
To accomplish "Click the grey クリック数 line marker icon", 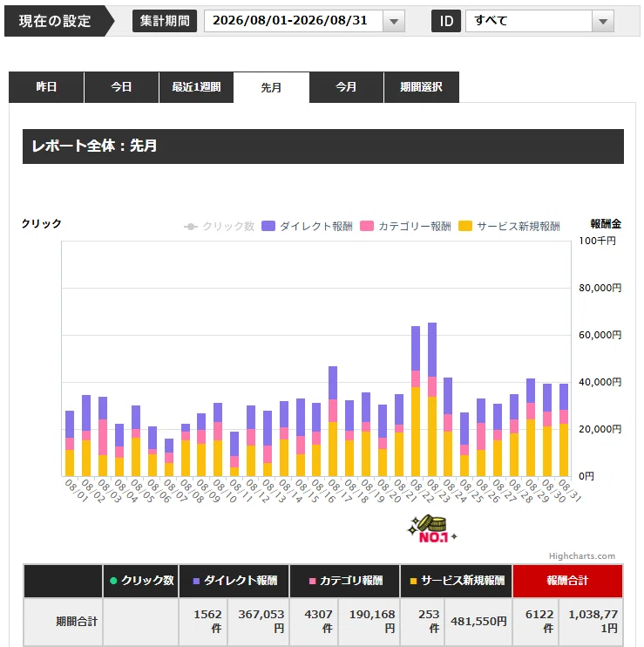I will tap(191, 227).
